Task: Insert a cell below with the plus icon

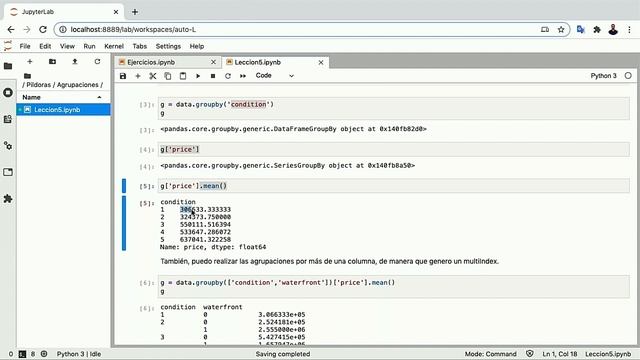Action: [138, 76]
